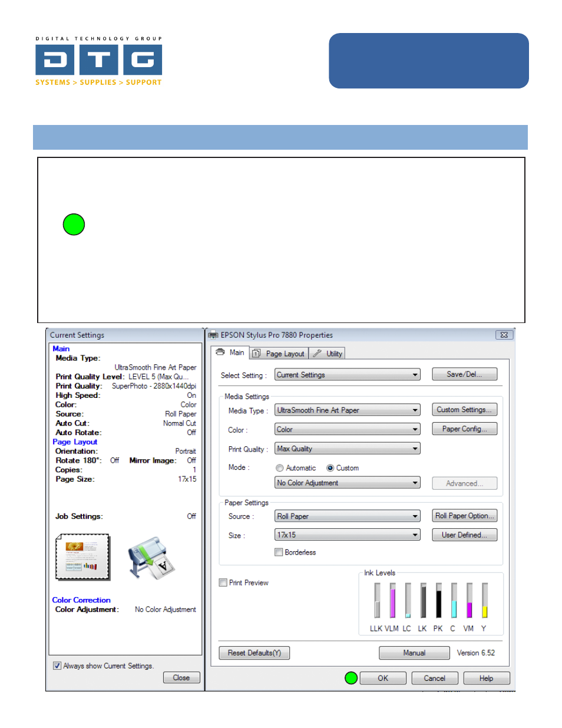
Task: Open the Manual
Action: 414,653
